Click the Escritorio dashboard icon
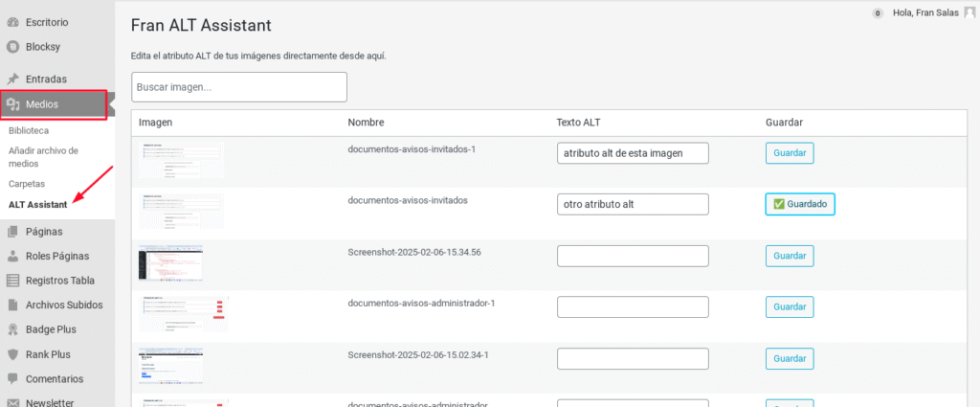Screen dimensions: 980x407 pyautogui.click(x=12, y=23)
